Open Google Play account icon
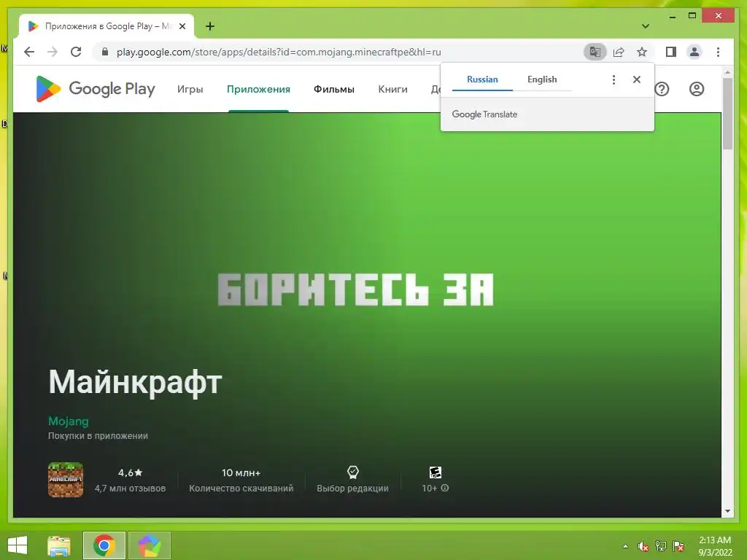Image resolution: width=747 pixels, height=560 pixels. coord(697,89)
